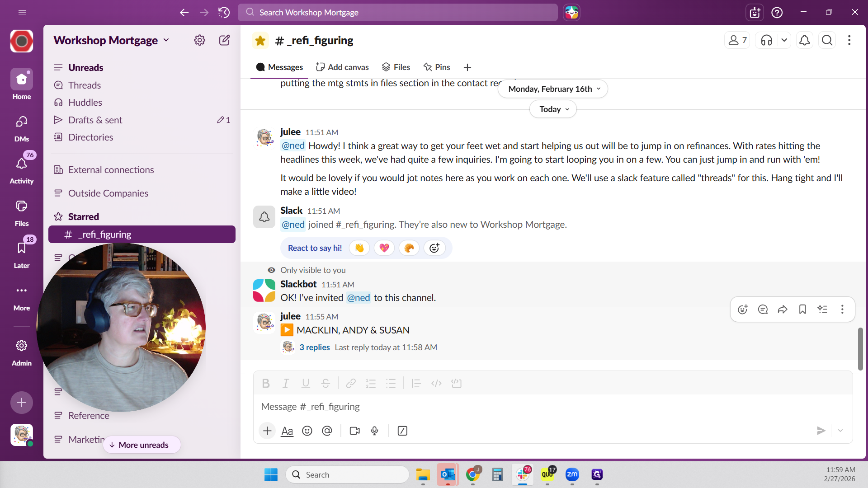Screen dimensions: 868x488
Task: Record an audio clip with microphone
Action: (x=374, y=431)
